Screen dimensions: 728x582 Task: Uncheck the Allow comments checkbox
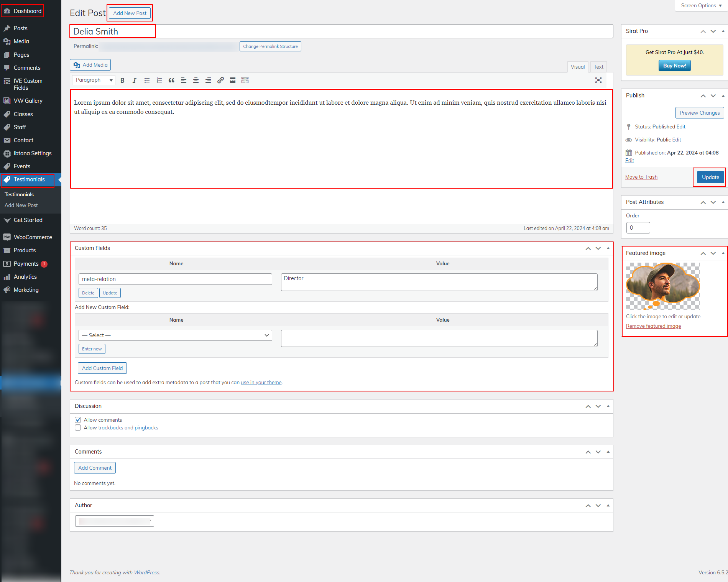[x=78, y=420]
